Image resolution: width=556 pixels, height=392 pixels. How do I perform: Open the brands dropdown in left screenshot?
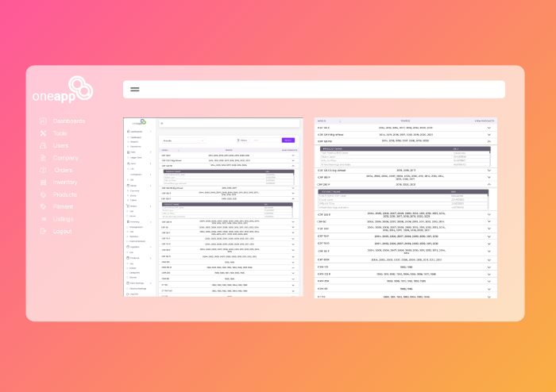(183, 140)
